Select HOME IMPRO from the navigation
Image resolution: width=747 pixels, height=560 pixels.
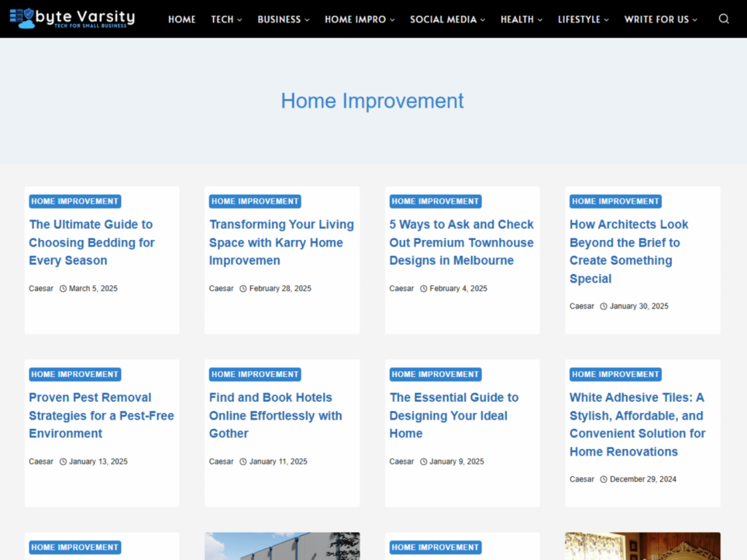359,20
